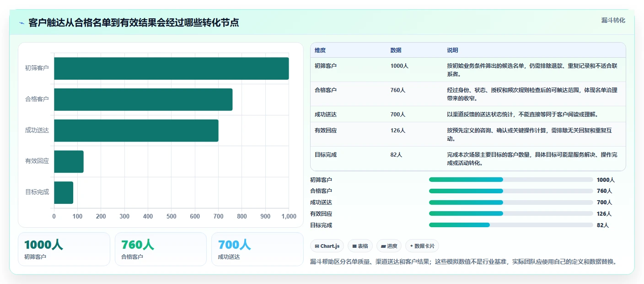The image size is (644, 284).
Task: Open the 760人 合格客户 data card
Action: (161, 249)
